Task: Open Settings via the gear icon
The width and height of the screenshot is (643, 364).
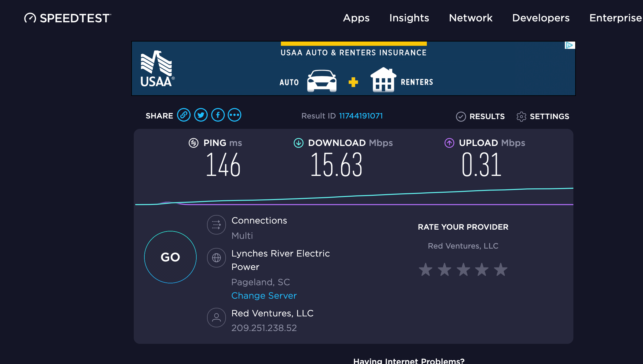Action: click(521, 116)
